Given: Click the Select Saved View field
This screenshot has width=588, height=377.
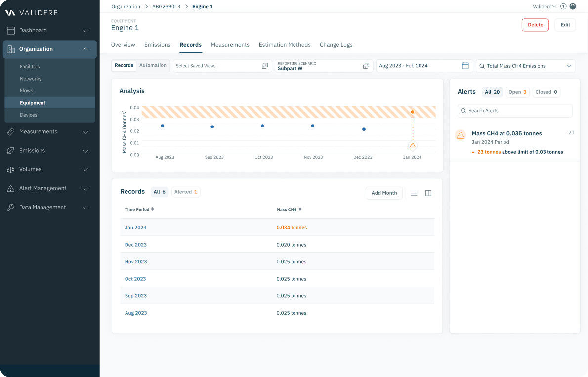Looking at the screenshot, I should [222, 66].
